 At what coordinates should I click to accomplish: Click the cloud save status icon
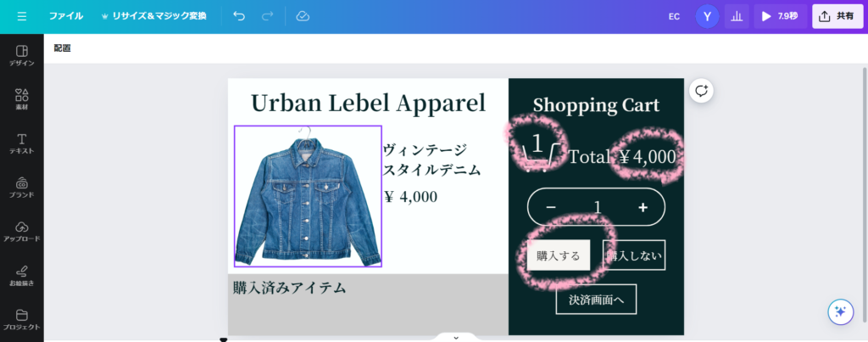(303, 16)
